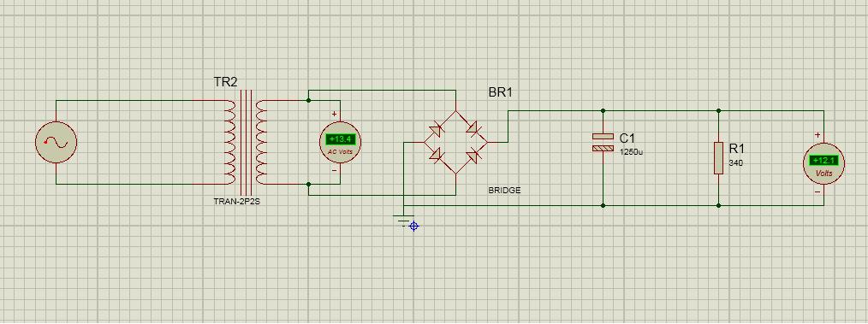This screenshot has width=868, height=324.
Task: Click the ground terminal symbol
Action: click(x=403, y=220)
